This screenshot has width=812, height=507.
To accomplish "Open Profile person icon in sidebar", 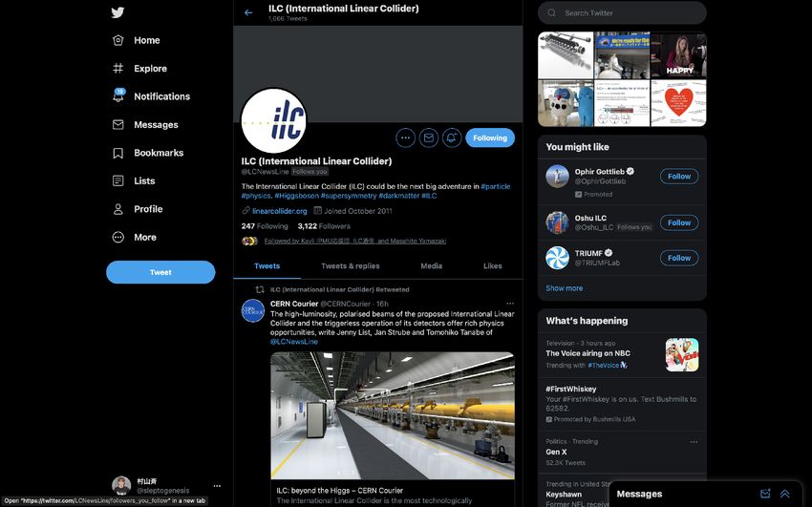I will tap(118, 209).
